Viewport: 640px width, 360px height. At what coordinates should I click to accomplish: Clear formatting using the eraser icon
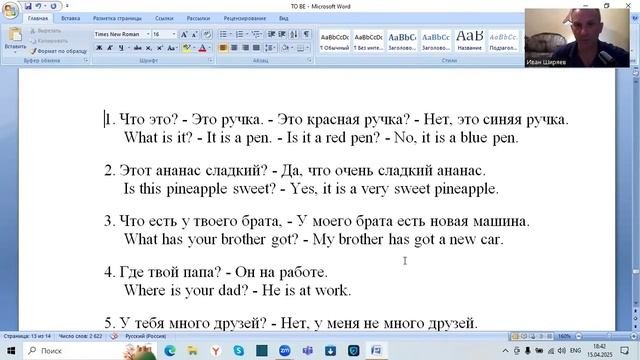[207, 34]
